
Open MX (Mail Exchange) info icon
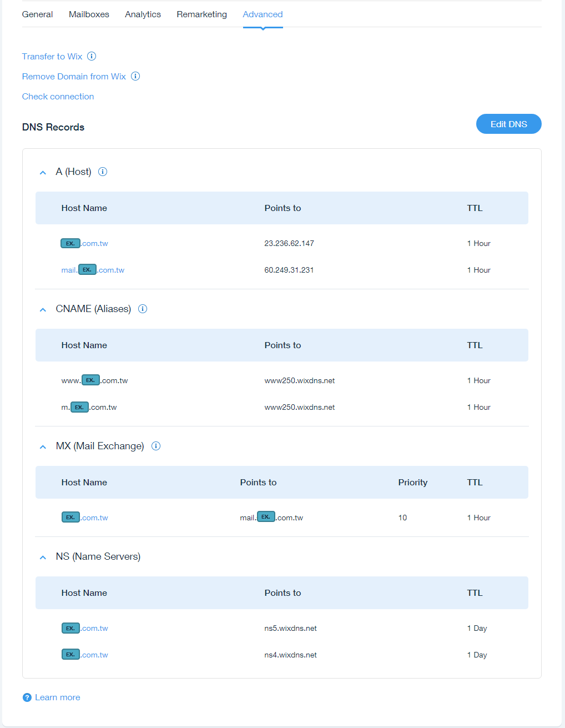(156, 446)
